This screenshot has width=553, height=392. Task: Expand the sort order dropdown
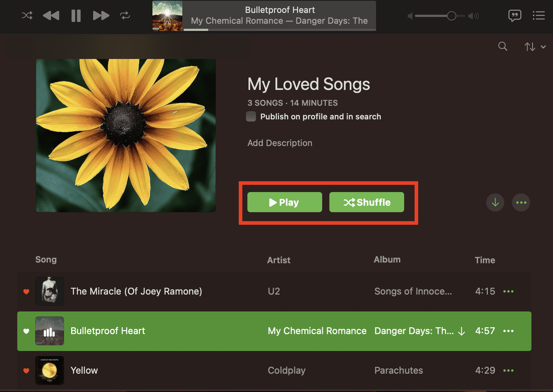pos(535,47)
